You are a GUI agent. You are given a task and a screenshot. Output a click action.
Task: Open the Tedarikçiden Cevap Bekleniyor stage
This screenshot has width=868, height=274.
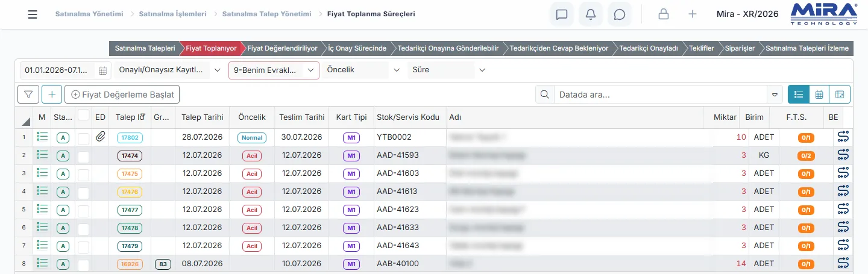(559, 48)
